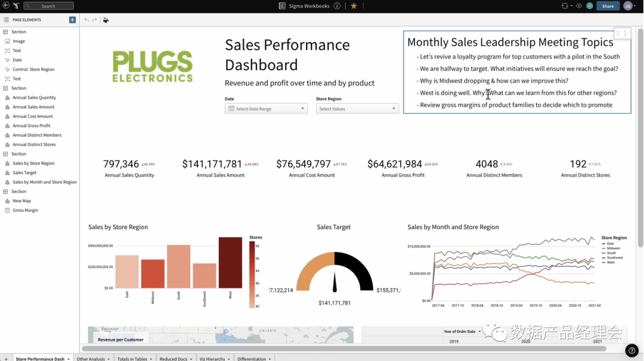The height and width of the screenshot is (361, 644).
Task: Select Sales by Store Region in sidebar
Action: point(33,163)
